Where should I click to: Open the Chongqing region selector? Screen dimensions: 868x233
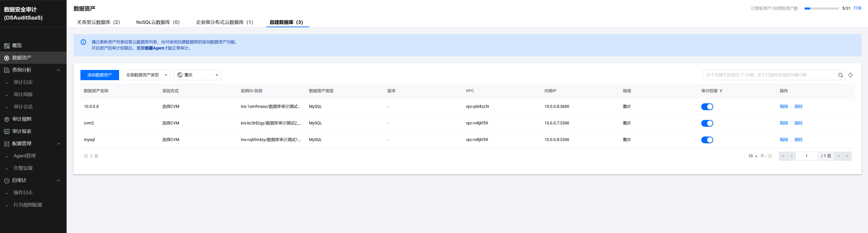tap(197, 75)
